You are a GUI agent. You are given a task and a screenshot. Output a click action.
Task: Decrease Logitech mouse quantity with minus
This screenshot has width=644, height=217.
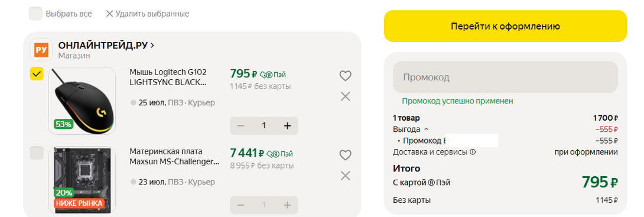click(240, 126)
